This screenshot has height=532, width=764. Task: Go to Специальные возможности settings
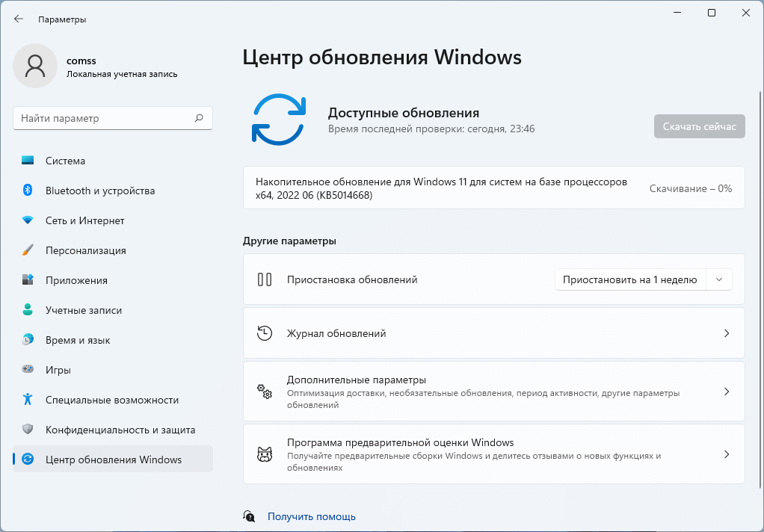click(113, 400)
